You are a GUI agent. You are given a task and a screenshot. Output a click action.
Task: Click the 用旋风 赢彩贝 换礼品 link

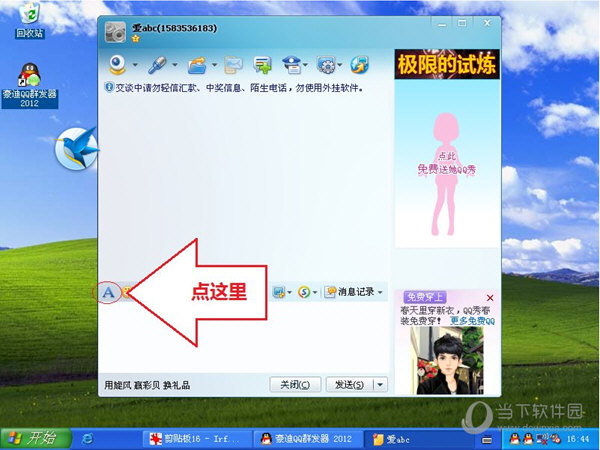click(x=147, y=385)
